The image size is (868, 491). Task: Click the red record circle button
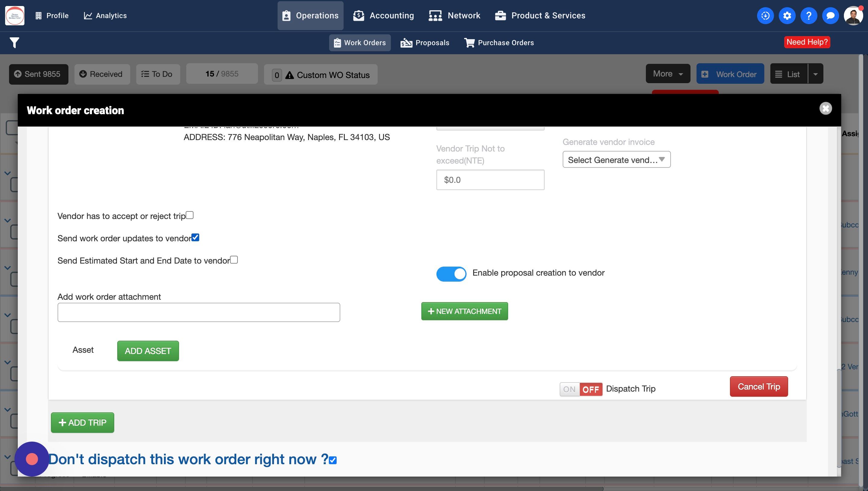(x=32, y=459)
